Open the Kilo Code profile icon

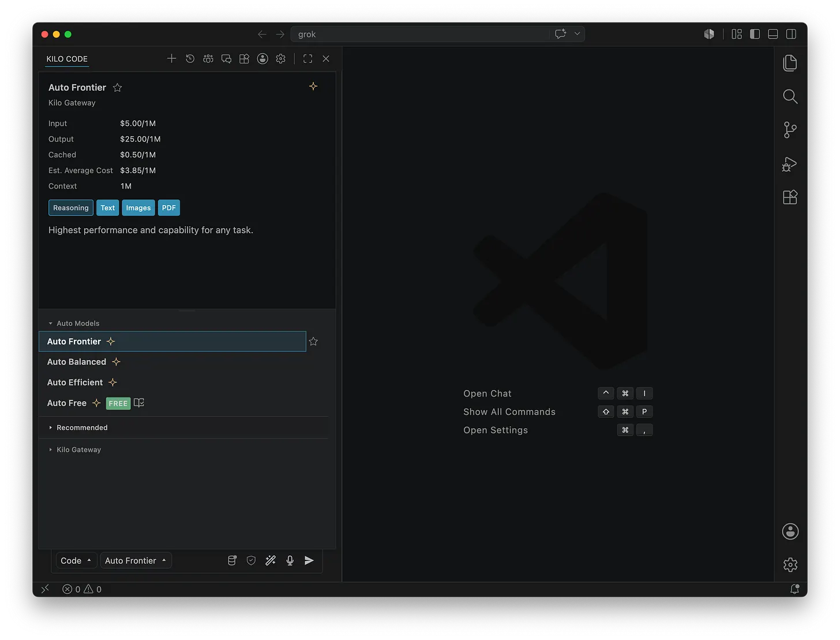point(262,59)
